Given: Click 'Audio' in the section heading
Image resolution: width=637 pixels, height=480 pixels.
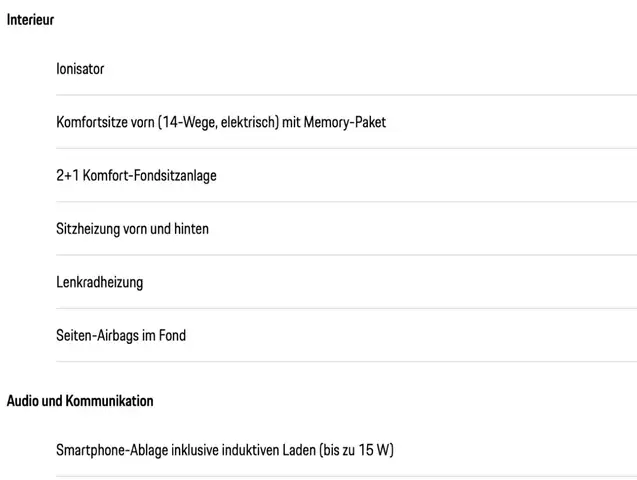Looking at the screenshot, I should tap(22, 401).
